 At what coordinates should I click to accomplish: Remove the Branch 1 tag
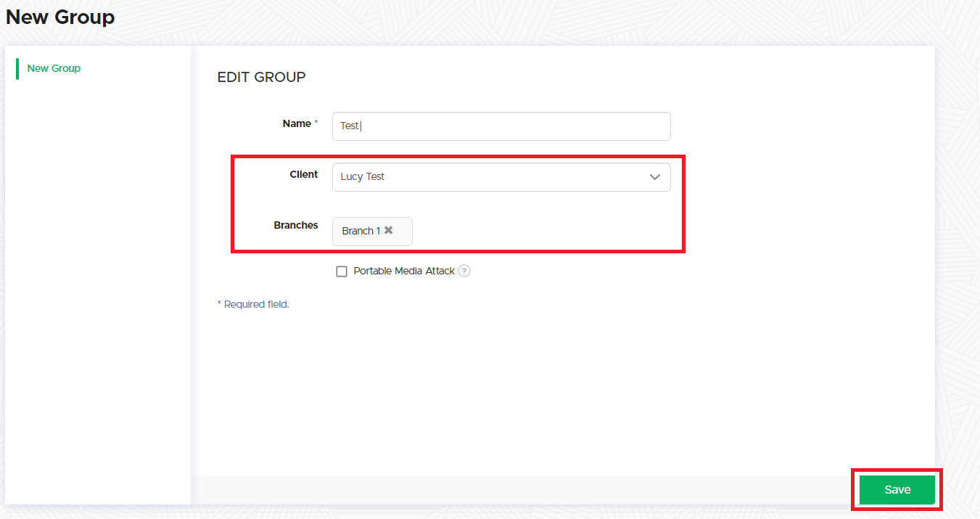coord(388,230)
